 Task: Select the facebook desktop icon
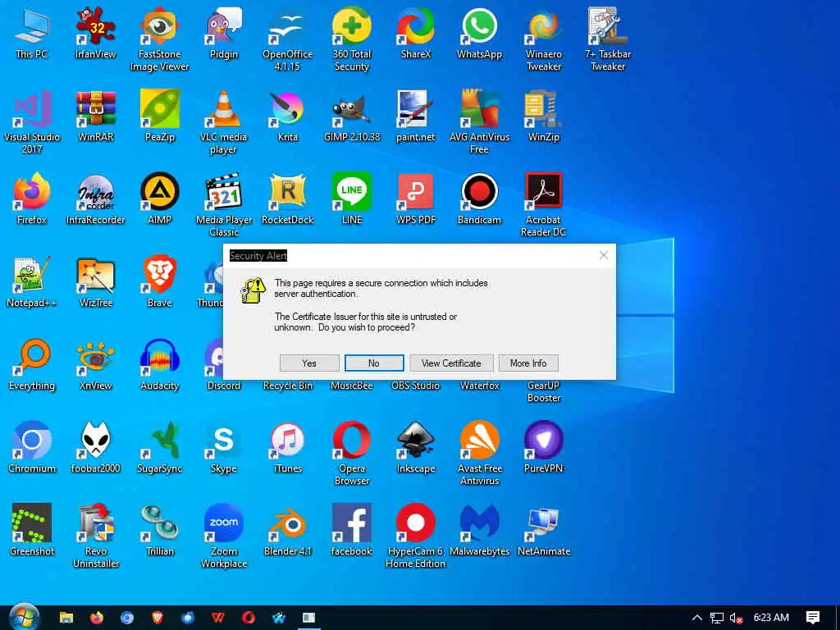352,531
